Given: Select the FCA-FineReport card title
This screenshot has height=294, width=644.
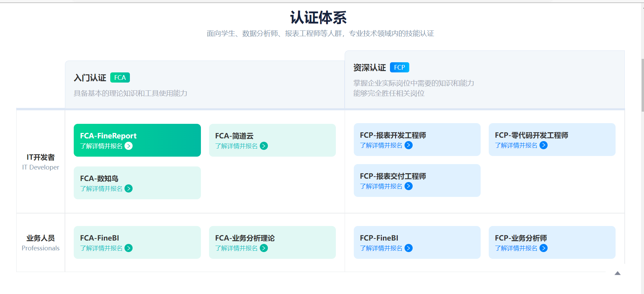Looking at the screenshot, I should (108, 136).
